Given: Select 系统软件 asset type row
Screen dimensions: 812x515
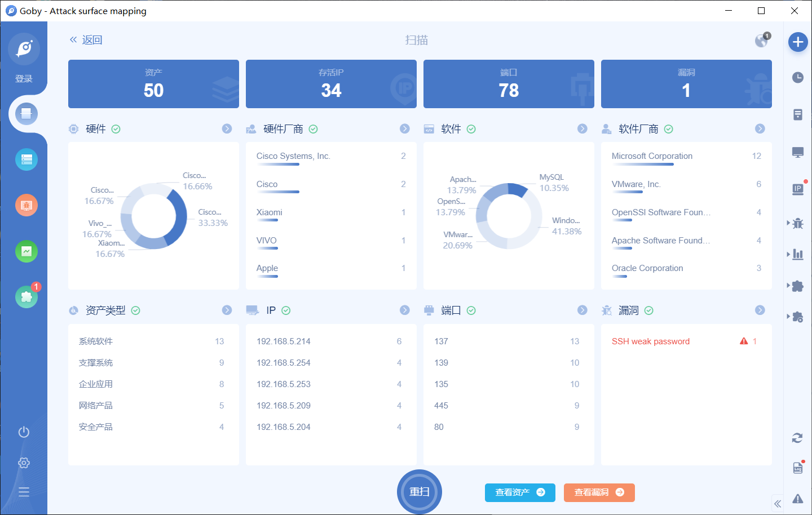Looking at the screenshot, I should pyautogui.click(x=153, y=341).
